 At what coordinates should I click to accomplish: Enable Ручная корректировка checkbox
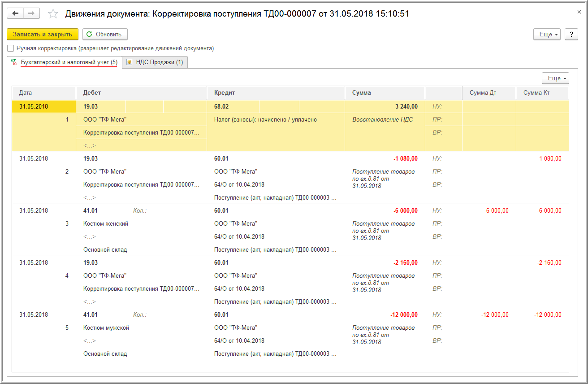[x=11, y=48]
